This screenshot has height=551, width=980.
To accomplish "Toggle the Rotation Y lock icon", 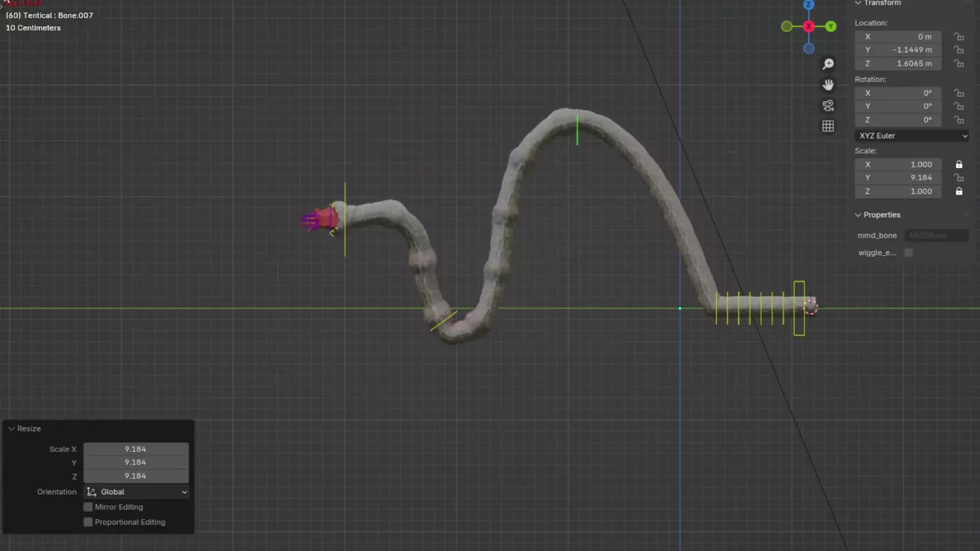I will pos(959,106).
